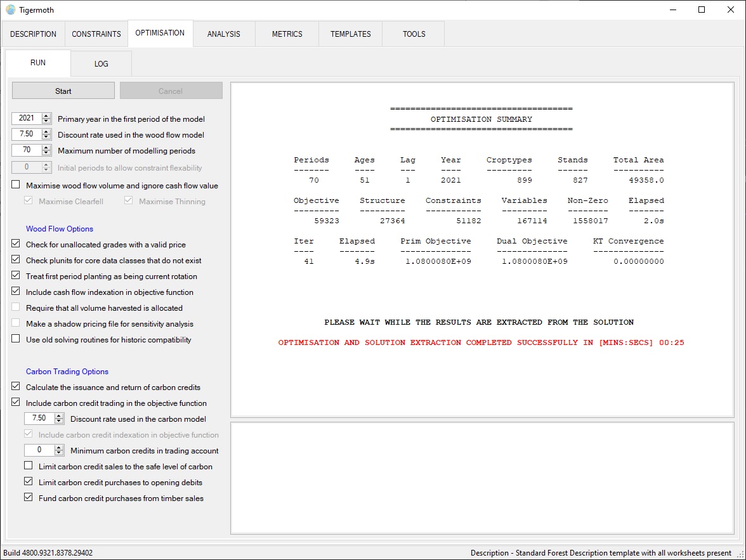The width and height of the screenshot is (746, 560).
Task: Toggle Calculate issuance of carbon credits checkbox
Action: pyautogui.click(x=16, y=386)
